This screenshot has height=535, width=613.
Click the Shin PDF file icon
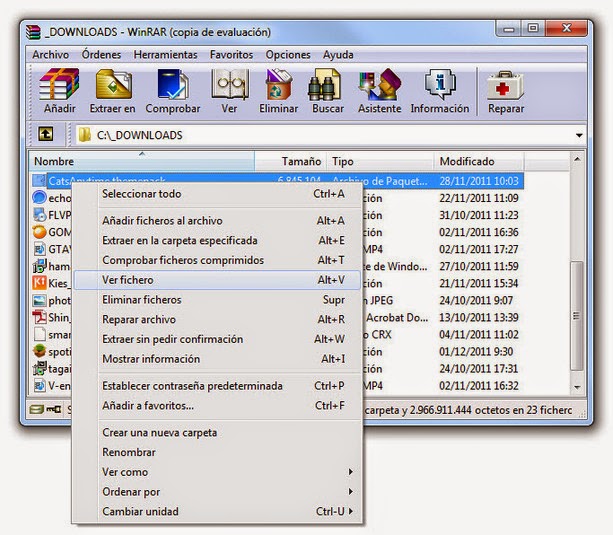[39, 317]
